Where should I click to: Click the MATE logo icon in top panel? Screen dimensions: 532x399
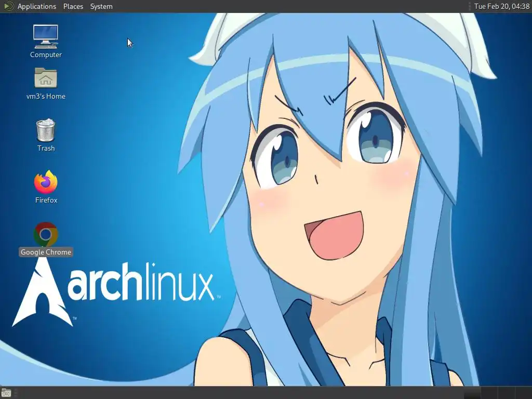8,6
